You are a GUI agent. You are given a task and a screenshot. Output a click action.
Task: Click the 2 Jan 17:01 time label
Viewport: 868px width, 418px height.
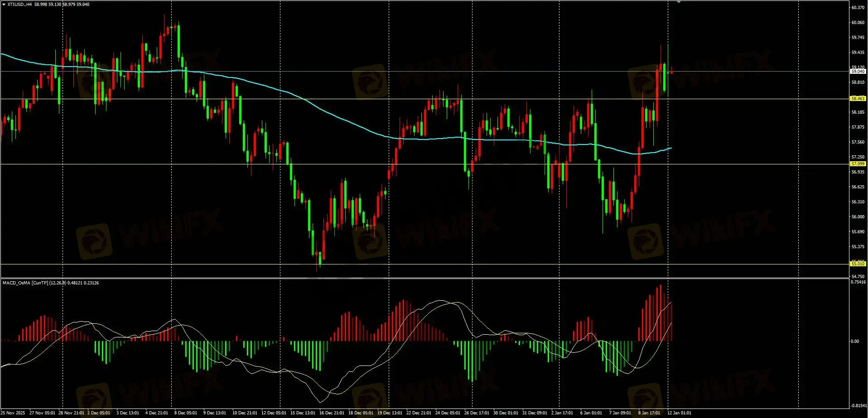click(x=563, y=413)
